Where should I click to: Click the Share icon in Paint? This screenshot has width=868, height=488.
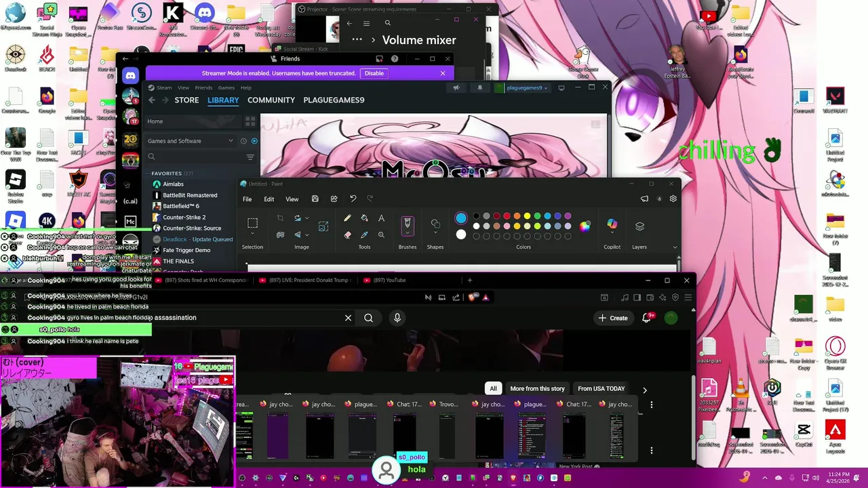click(x=334, y=199)
